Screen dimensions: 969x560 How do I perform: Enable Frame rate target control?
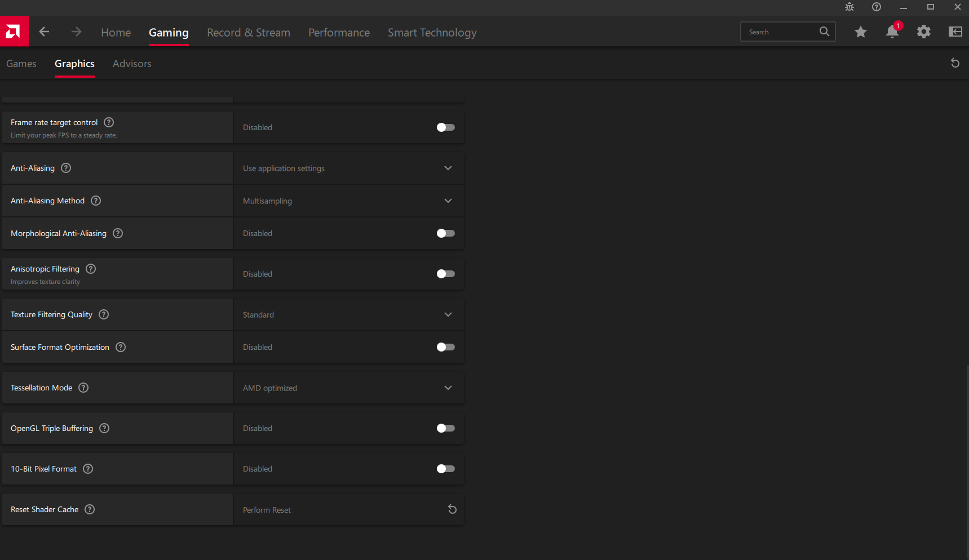coord(445,127)
